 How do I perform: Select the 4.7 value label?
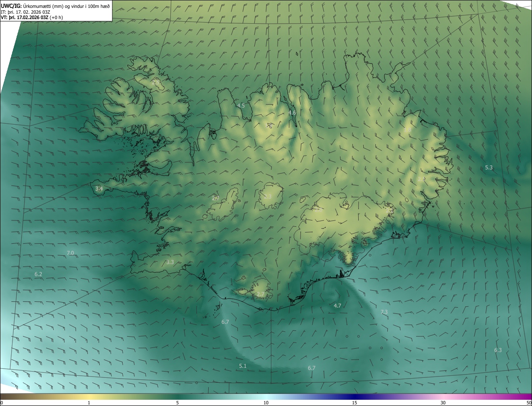[337, 306]
